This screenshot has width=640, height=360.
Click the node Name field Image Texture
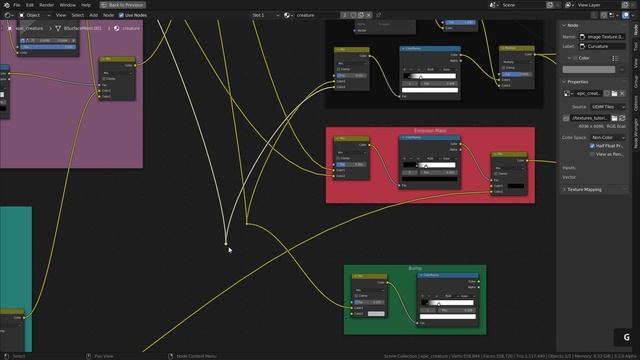click(x=602, y=37)
